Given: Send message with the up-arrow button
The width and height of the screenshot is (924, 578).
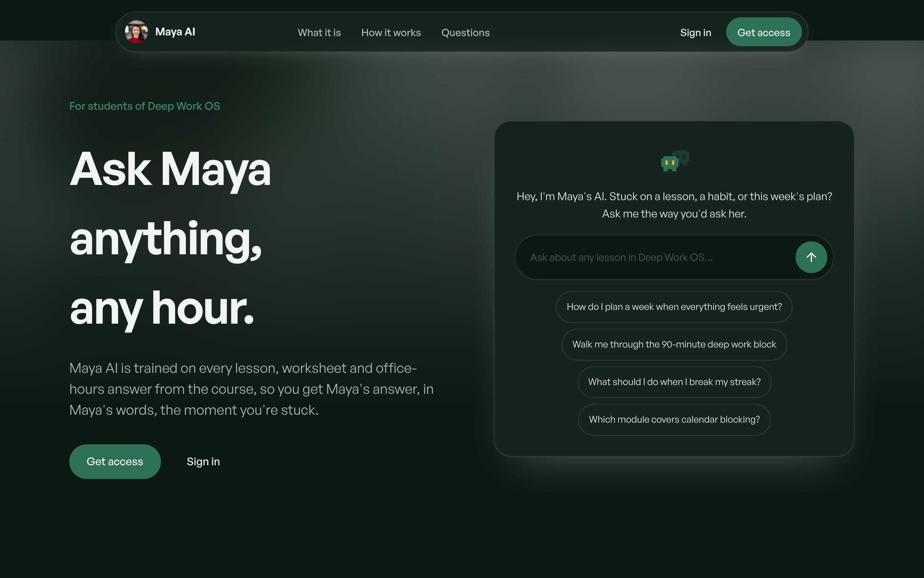Looking at the screenshot, I should click(x=811, y=257).
